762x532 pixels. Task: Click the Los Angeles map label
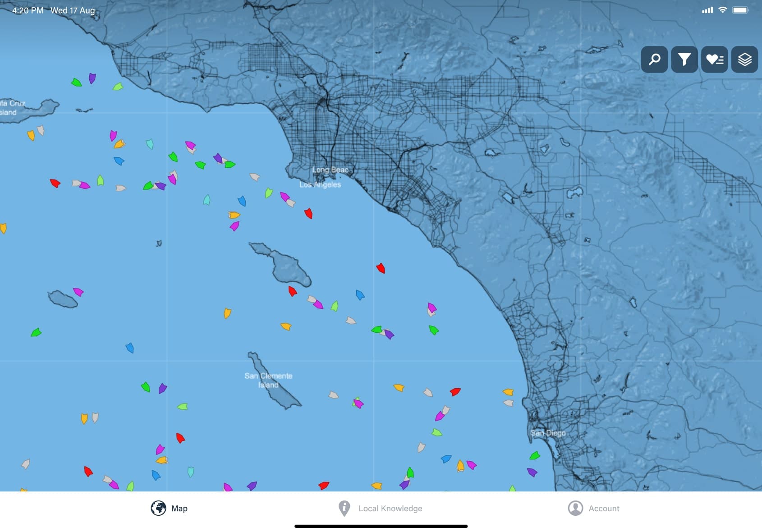(320, 185)
